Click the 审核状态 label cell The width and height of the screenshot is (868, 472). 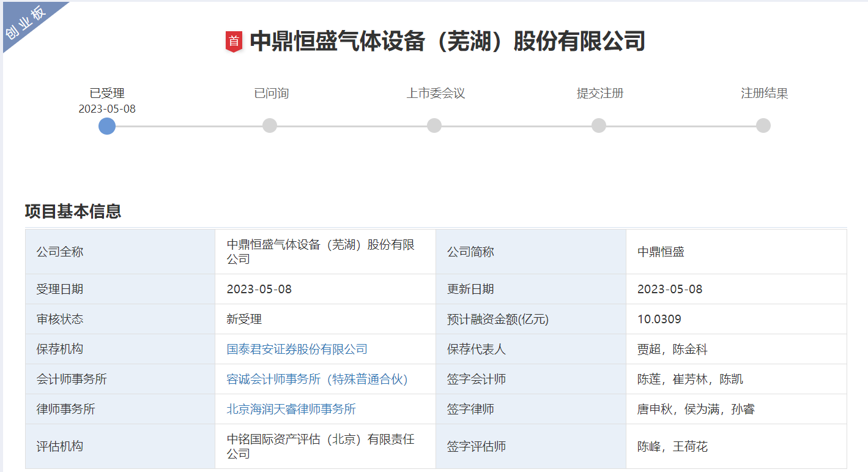[x=121, y=319]
